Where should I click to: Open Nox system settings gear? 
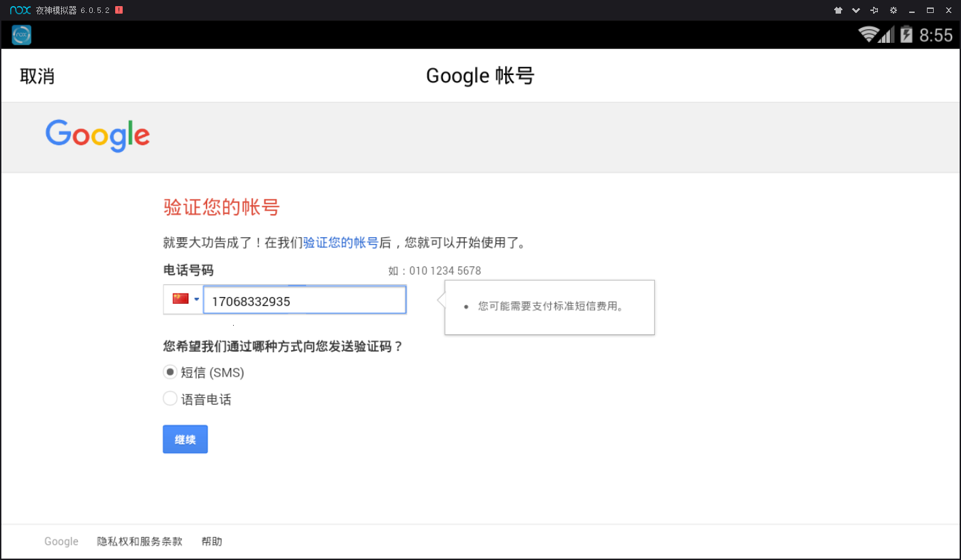(x=893, y=10)
